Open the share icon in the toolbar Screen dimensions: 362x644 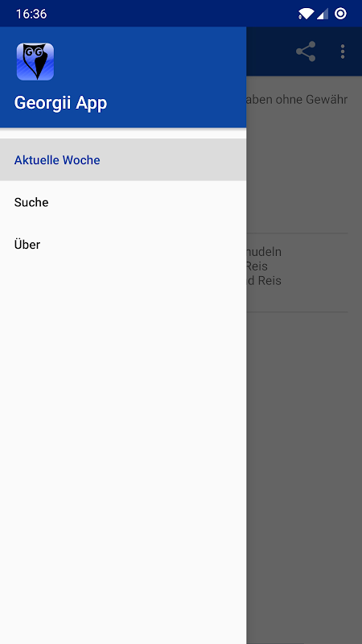306,52
